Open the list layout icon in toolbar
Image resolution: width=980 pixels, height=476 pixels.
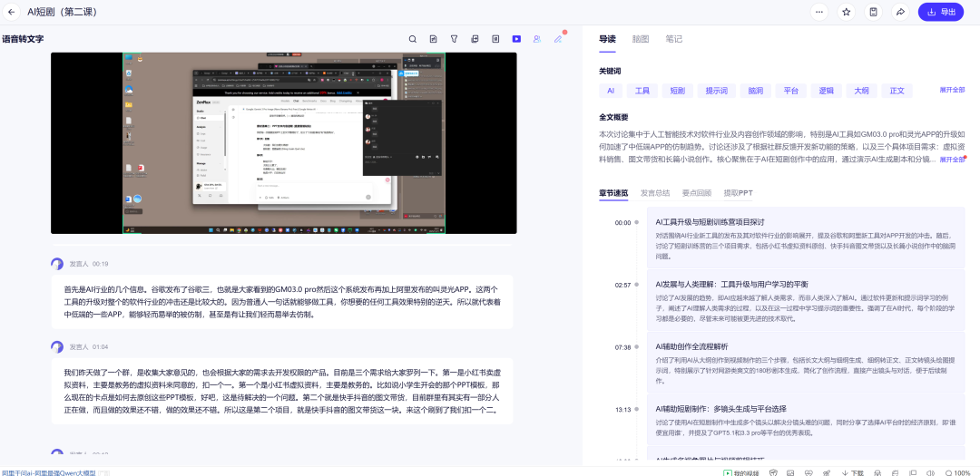point(495,39)
